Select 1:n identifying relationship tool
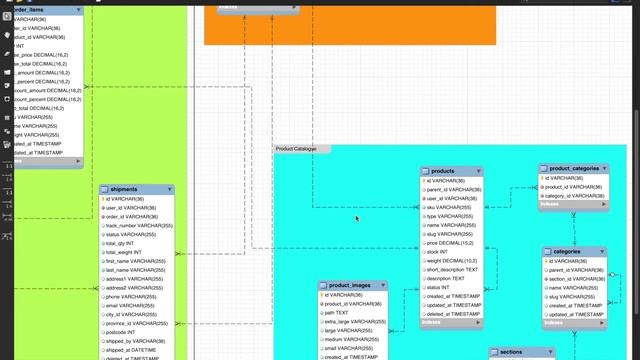The image size is (640, 360). pyautogui.click(x=7, y=204)
